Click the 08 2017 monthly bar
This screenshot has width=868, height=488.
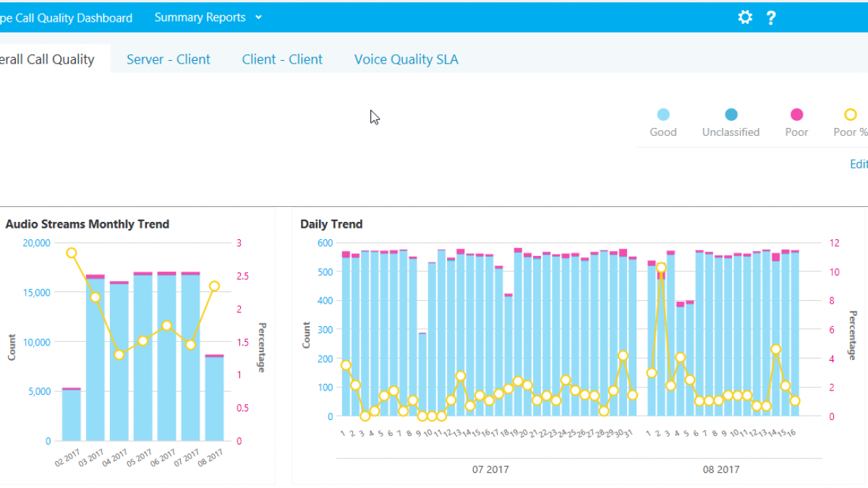[x=215, y=398]
